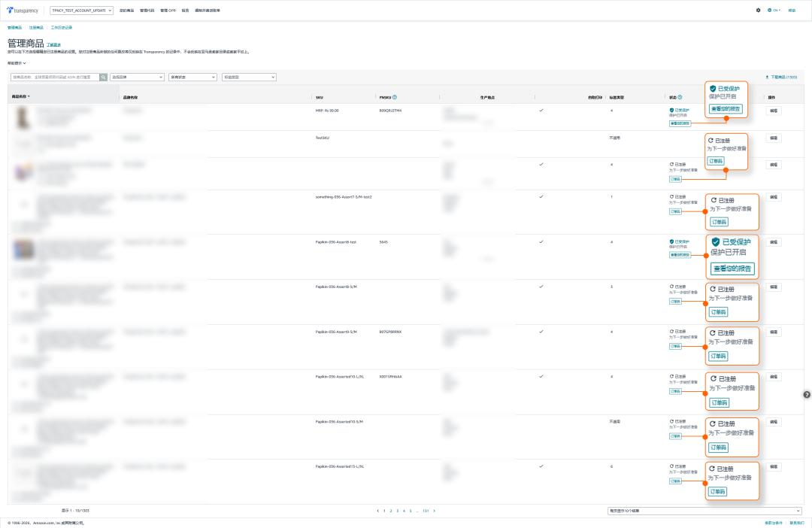Open the 所有状态 filter dropdown

click(192, 77)
